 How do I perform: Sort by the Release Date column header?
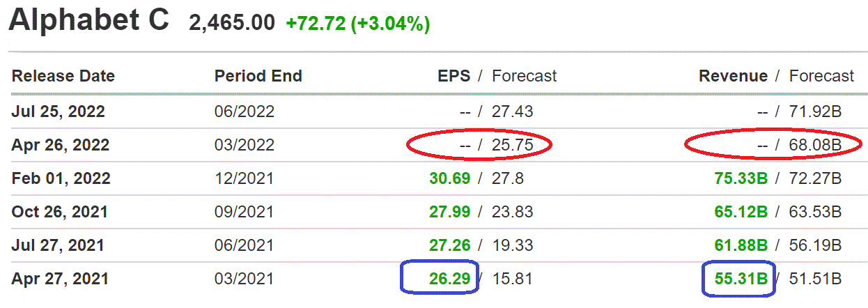(63, 76)
